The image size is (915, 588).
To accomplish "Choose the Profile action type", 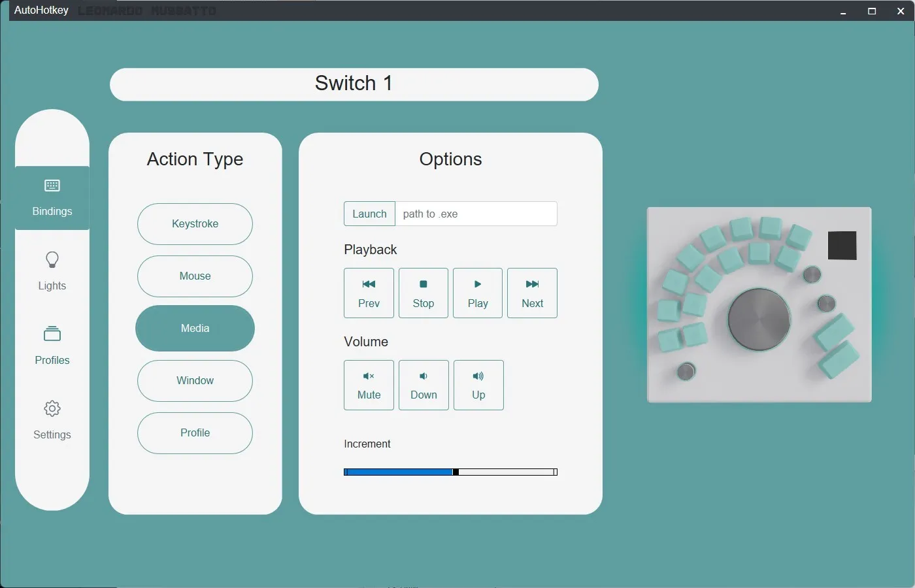I will 195,433.
